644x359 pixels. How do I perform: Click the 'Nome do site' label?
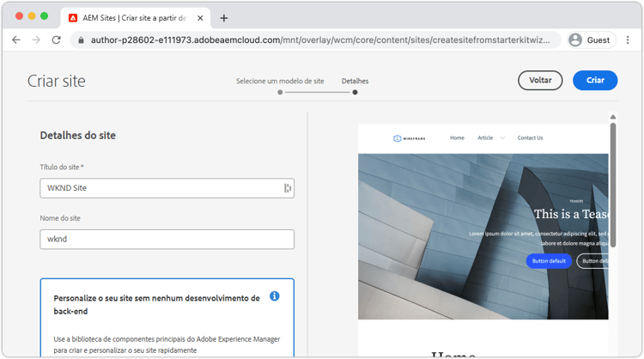(60, 218)
